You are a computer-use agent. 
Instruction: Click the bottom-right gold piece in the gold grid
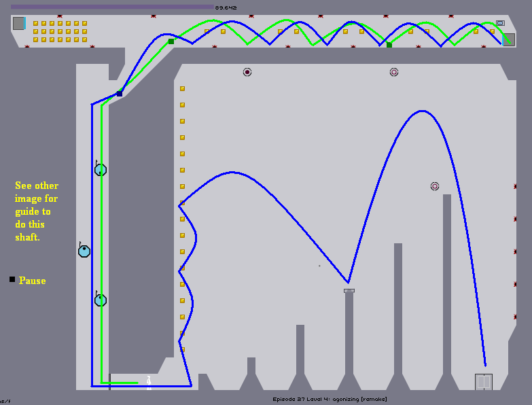tap(84, 39)
